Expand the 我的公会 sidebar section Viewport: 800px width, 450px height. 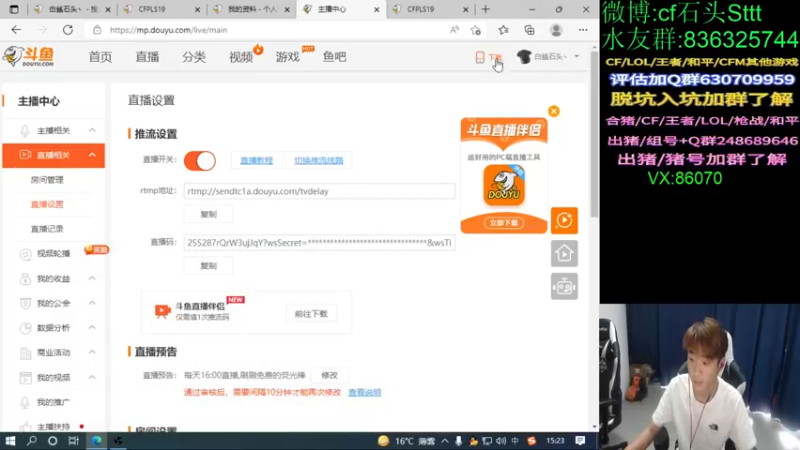(x=92, y=303)
